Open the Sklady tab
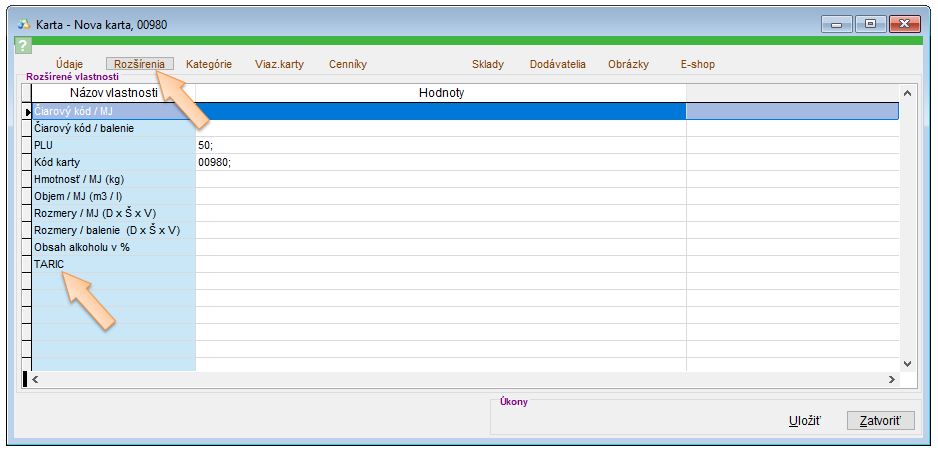Image resolution: width=938 pixels, height=453 pixels. click(488, 64)
